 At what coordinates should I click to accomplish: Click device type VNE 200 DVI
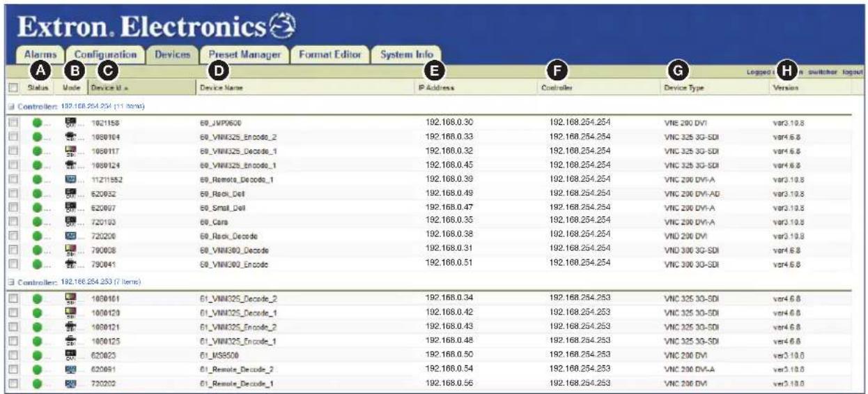point(686,123)
